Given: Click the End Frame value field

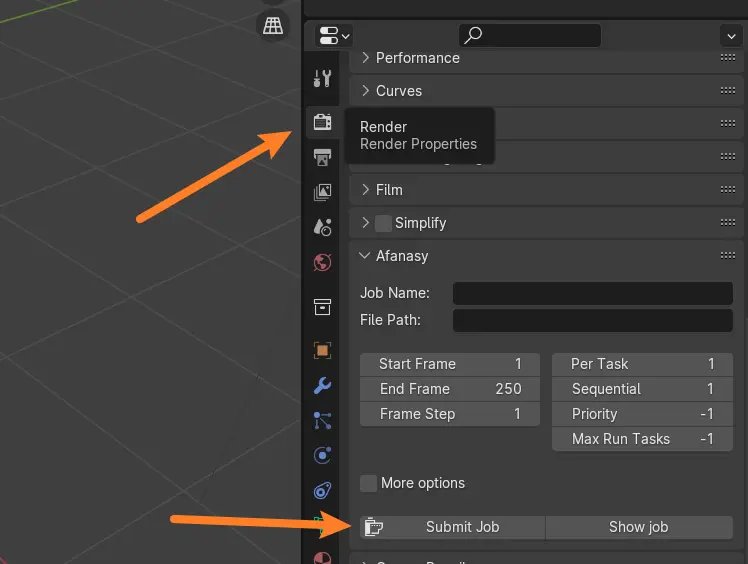Looking at the screenshot, I should 450,389.
